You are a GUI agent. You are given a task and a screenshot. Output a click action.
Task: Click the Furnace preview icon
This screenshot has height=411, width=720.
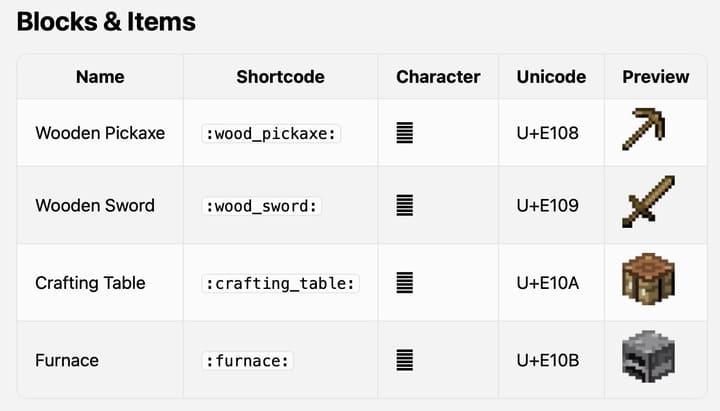click(x=647, y=358)
